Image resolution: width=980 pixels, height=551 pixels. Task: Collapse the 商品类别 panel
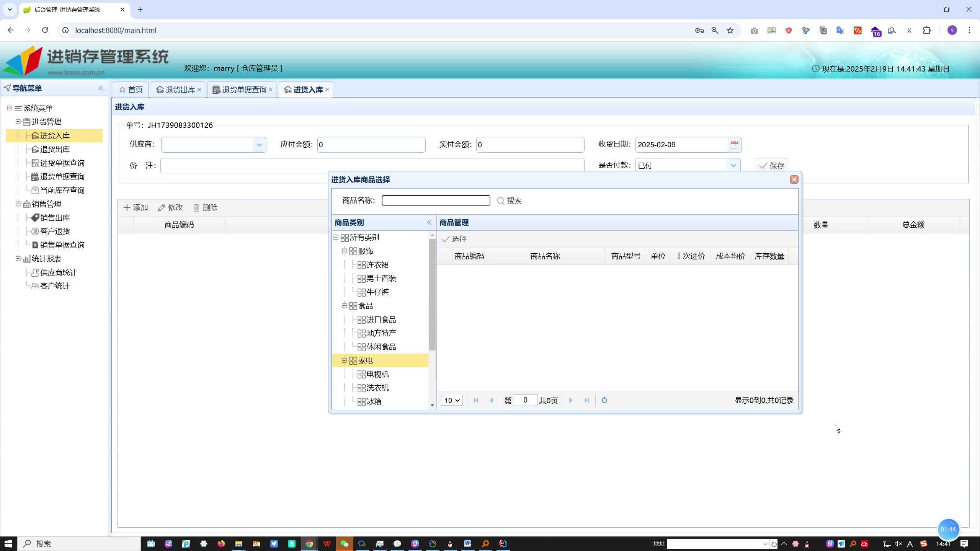[429, 222]
